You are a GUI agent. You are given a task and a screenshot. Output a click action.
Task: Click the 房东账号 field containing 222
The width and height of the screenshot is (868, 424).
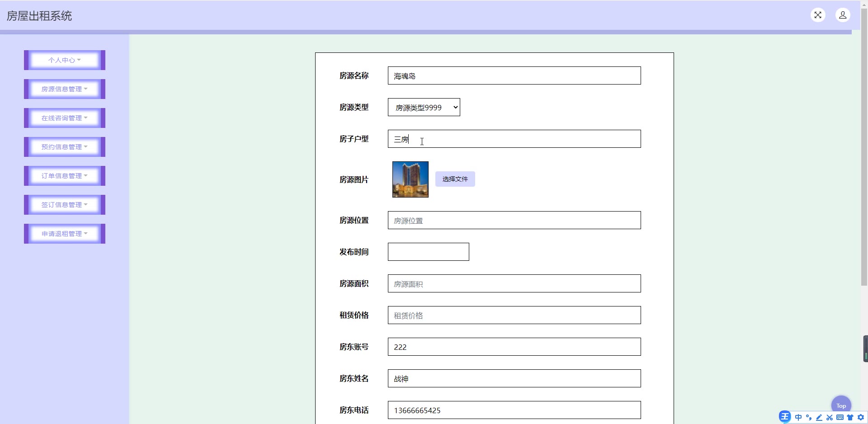[514, 347]
